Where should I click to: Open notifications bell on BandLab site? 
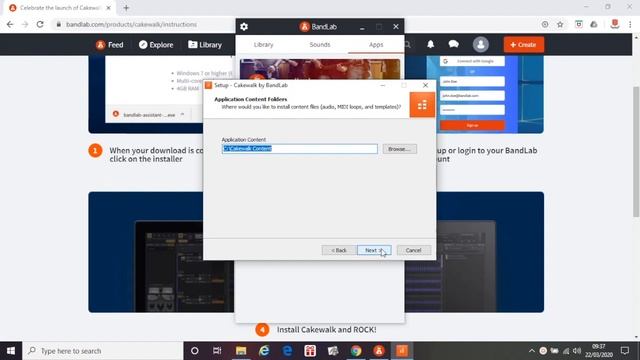(x=430, y=44)
